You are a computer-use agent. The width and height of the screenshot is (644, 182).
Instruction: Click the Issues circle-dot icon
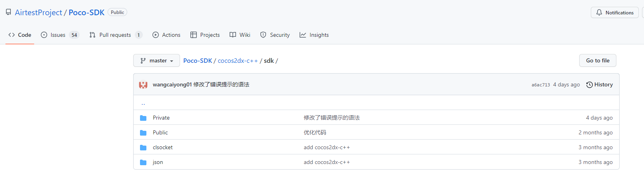point(44,35)
